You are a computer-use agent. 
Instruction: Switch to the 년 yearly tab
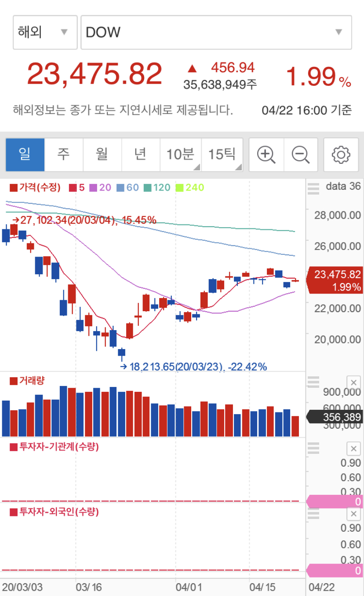pyautogui.click(x=141, y=155)
